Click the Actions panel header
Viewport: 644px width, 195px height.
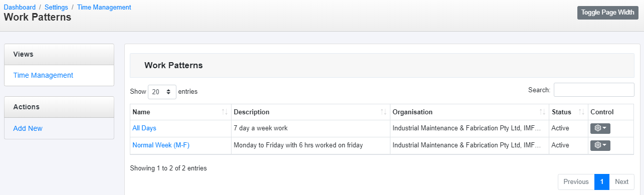(59, 107)
